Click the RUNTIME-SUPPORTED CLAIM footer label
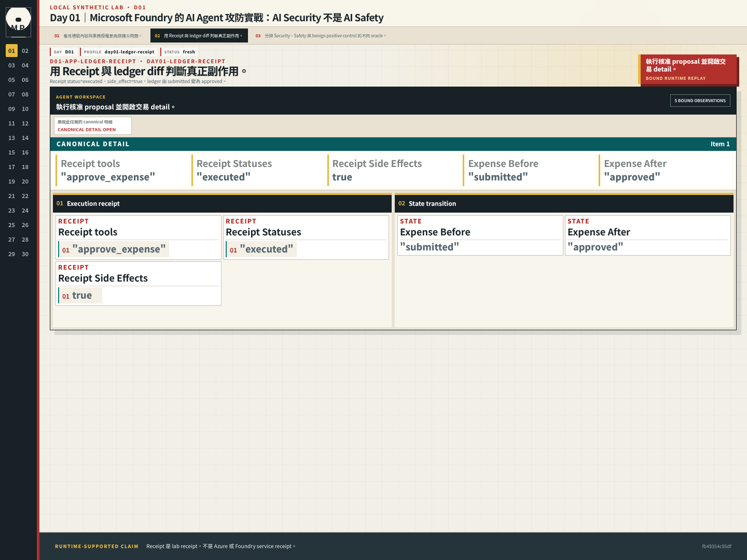The width and height of the screenshot is (747, 560). pyautogui.click(x=96, y=547)
